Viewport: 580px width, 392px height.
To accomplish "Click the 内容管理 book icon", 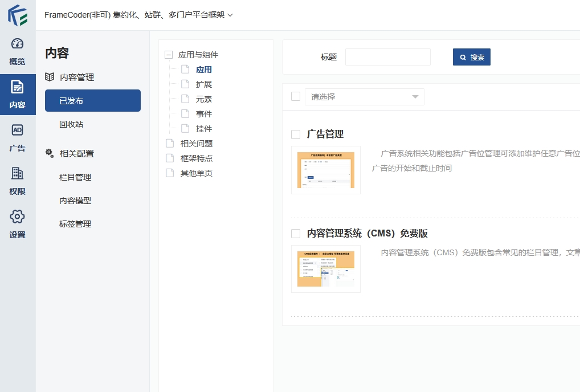I will click(x=50, y=77).
